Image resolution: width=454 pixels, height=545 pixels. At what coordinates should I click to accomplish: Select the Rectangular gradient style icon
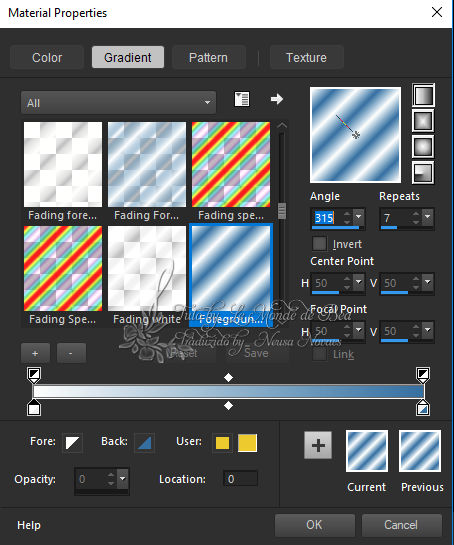pos(423,121)
